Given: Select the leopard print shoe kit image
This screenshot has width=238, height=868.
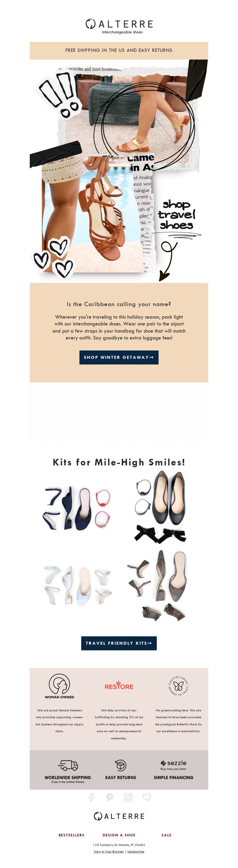Looking at the screenshot, I should pyautogui.click(x=157, y=586).
